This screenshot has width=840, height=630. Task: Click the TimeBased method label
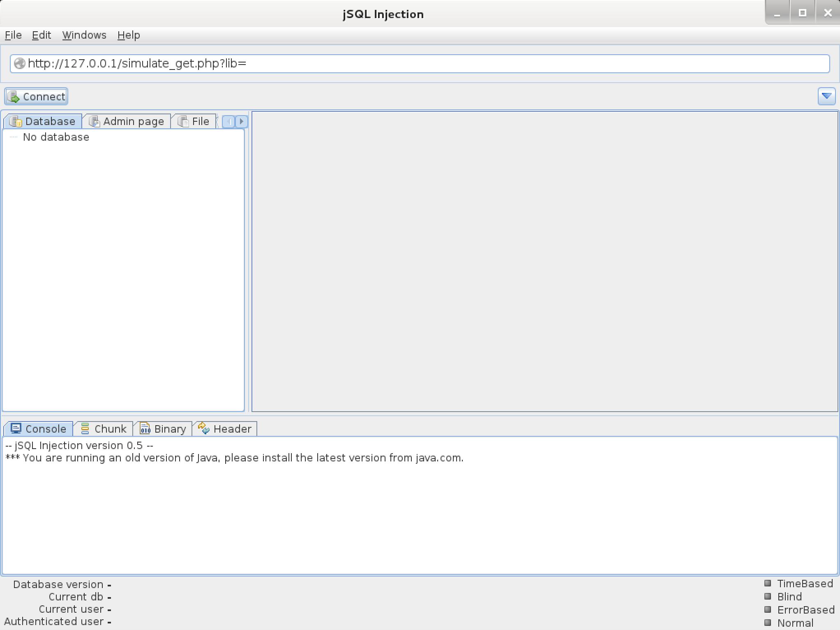[805, 584]
